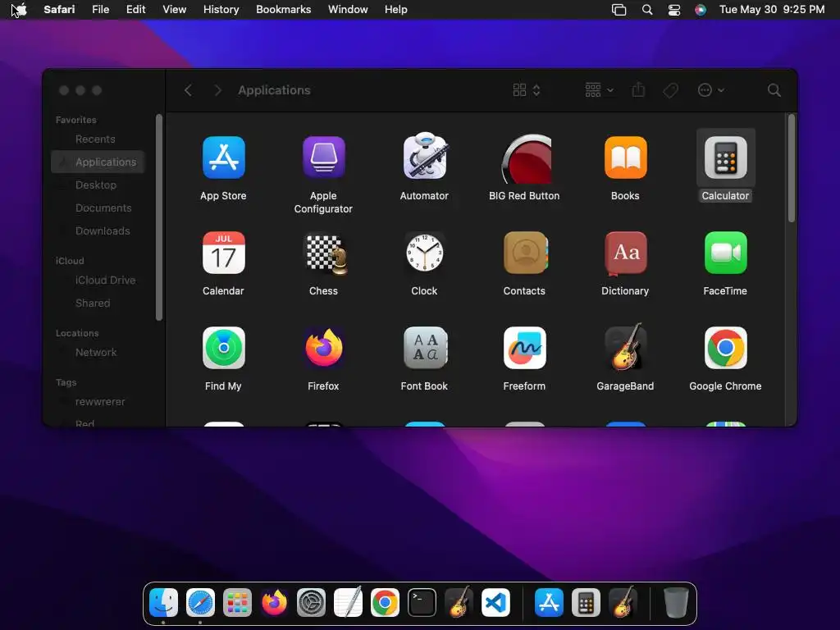
Task: Select Network under Locations
Action: [98, 353]
